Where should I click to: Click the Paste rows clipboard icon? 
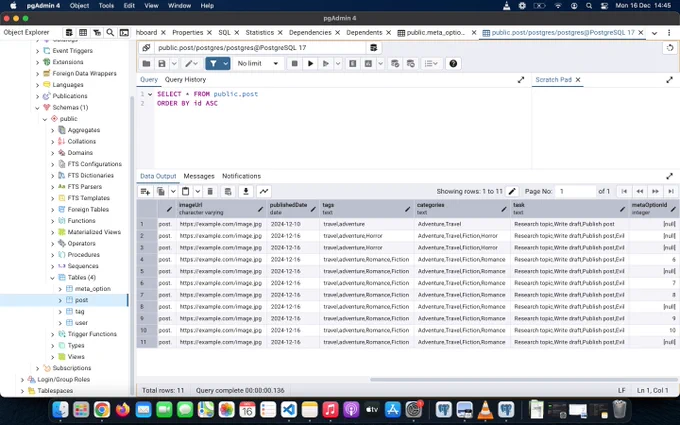point(186,191)
